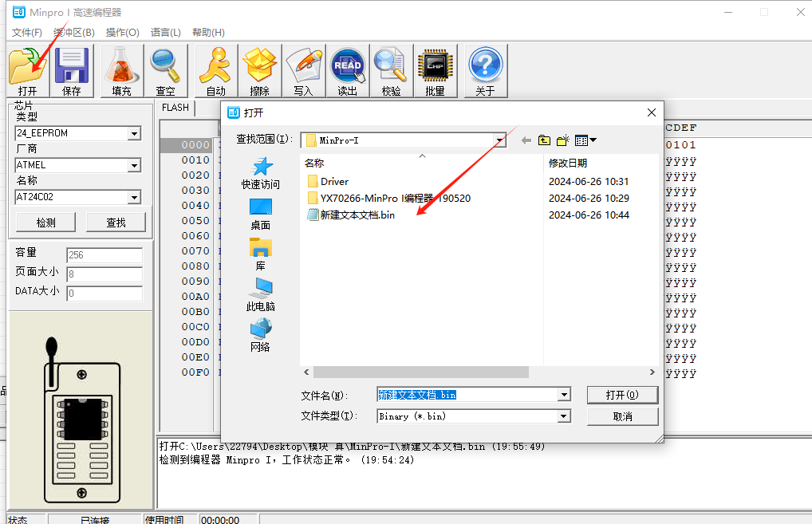The width and height of the screenshot is (812, 524).
Task: Select 桌面 in the places sidebar
Action: tap(261, 214)
